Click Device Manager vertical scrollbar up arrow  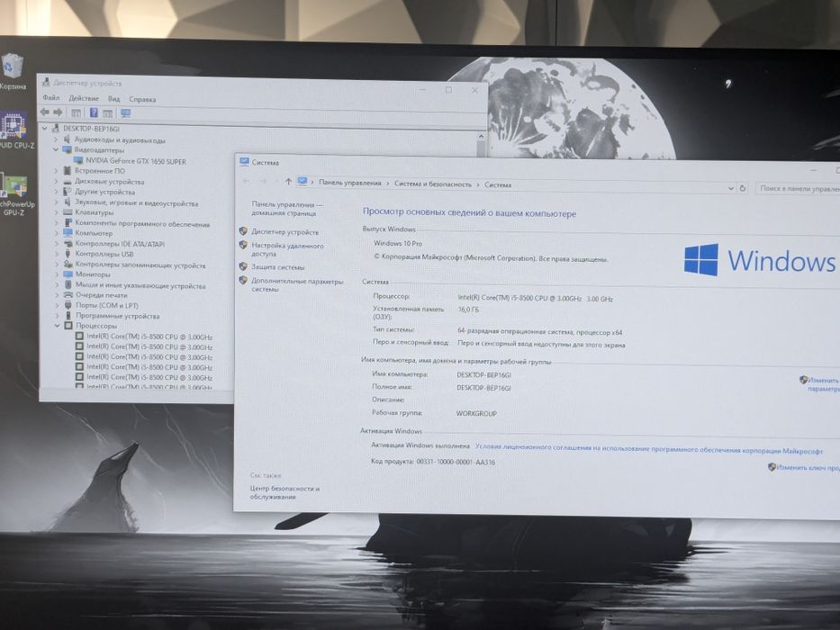[x=481, y=137]
